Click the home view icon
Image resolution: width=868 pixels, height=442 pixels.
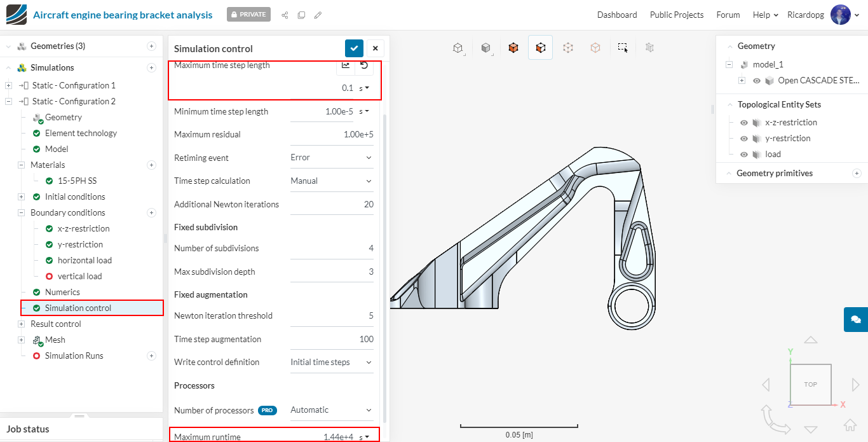click(850, 425)
